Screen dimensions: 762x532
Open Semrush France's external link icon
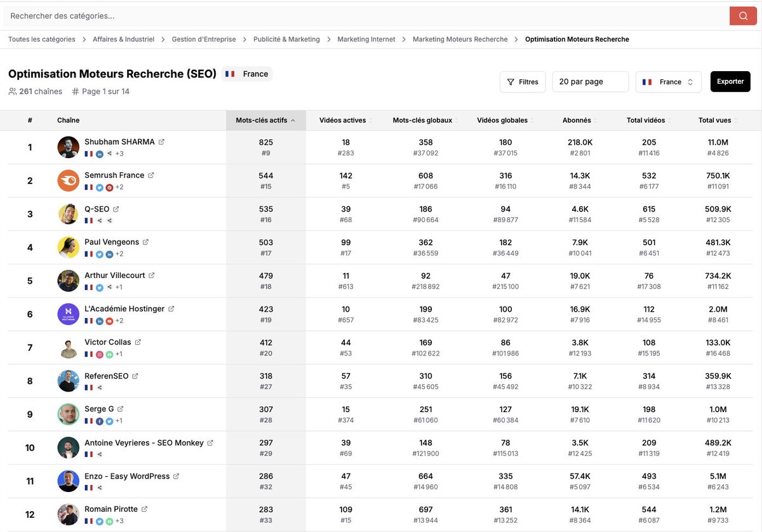150,175
